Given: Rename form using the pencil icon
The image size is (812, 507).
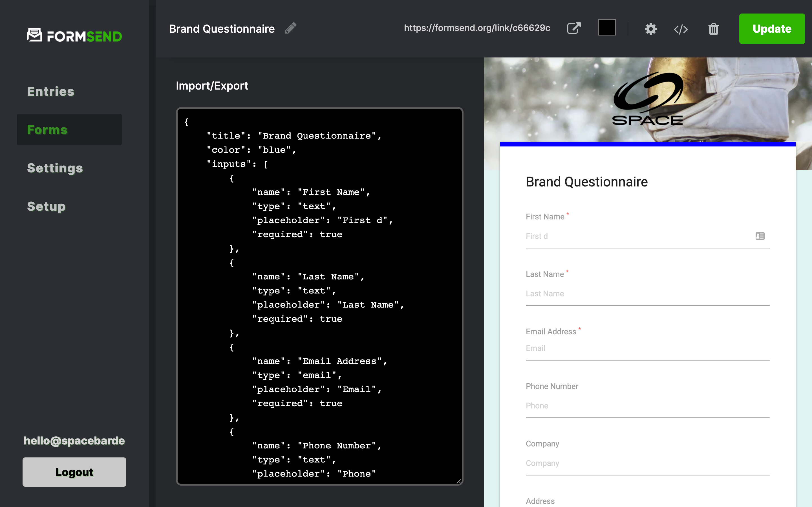Looking at the screenshot, I should (290, 28).
